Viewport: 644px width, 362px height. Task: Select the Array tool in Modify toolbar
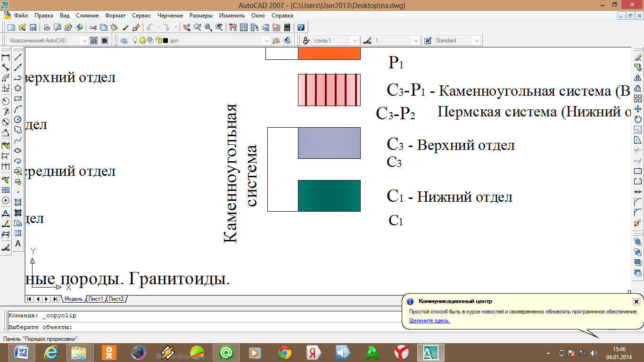click(638, 99)
